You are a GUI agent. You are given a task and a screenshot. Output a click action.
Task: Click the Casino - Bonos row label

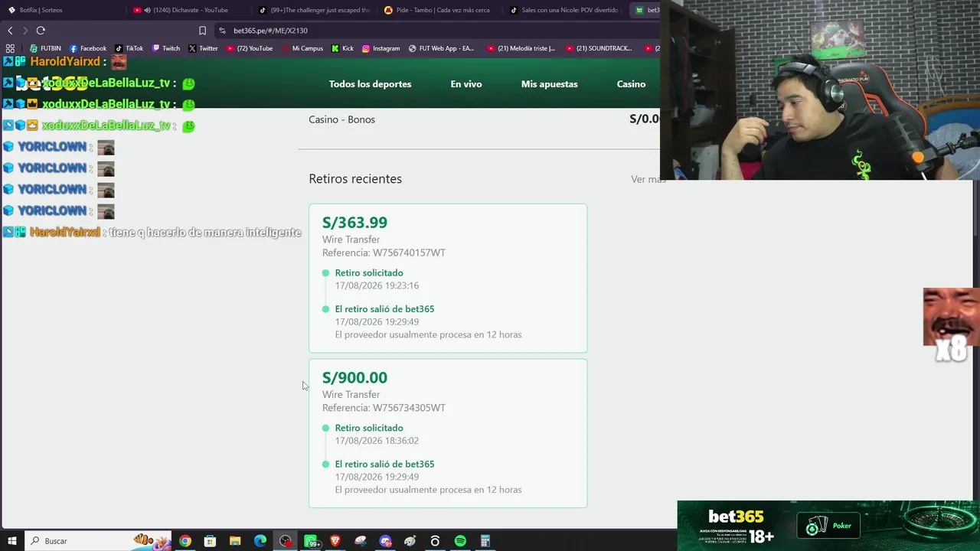pyautogui.click(x=341, y=119)
